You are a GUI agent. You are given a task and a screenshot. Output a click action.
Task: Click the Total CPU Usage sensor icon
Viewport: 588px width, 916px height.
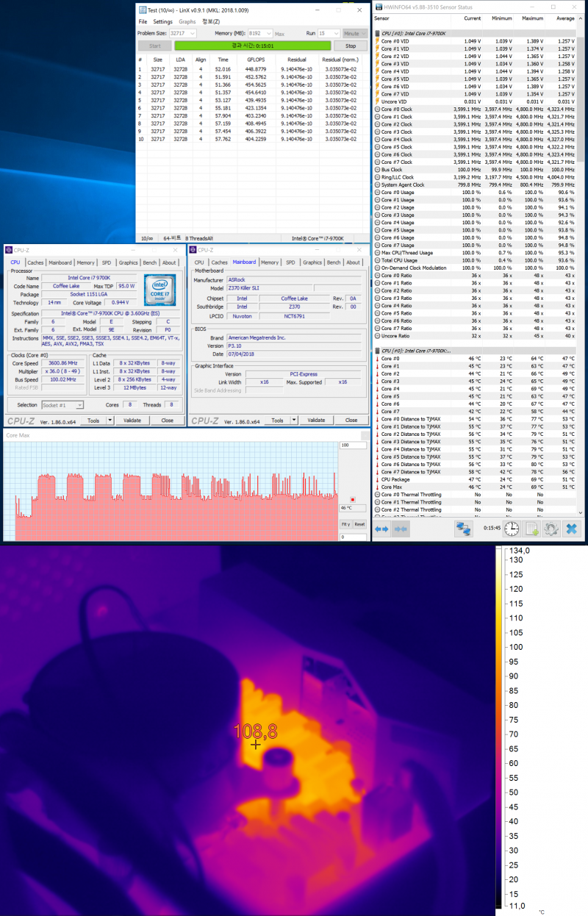point(377,260)
